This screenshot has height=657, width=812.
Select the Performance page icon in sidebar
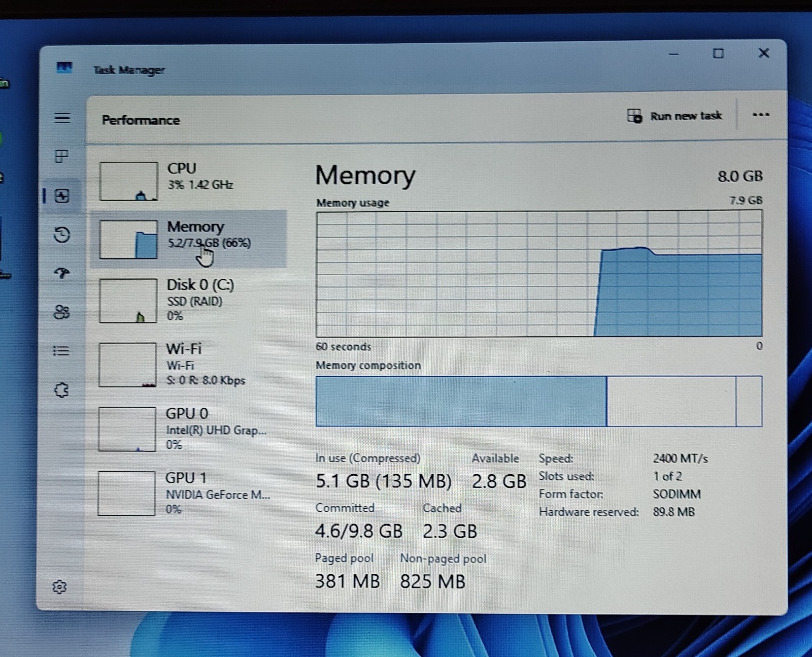tap(62, 196)
